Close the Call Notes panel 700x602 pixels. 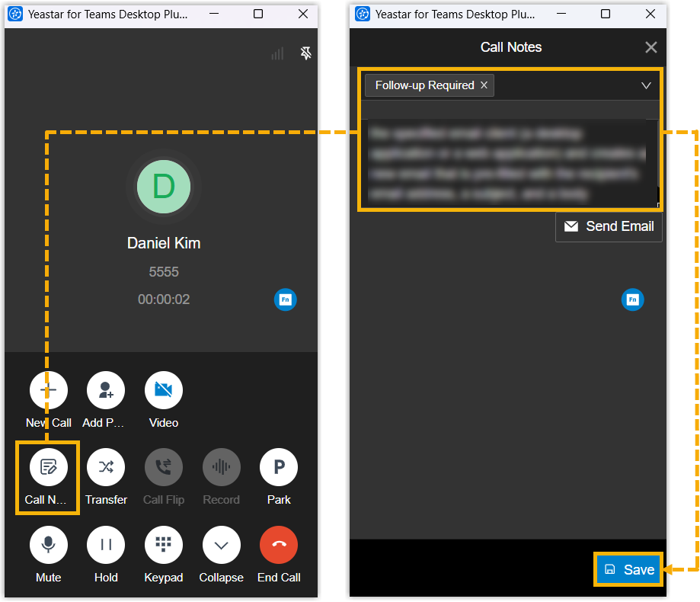click(651, 47)
